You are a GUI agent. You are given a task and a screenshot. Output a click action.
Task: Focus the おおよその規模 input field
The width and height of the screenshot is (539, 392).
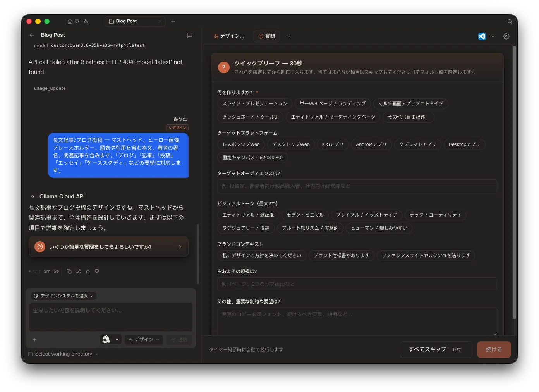coord(357,284)
